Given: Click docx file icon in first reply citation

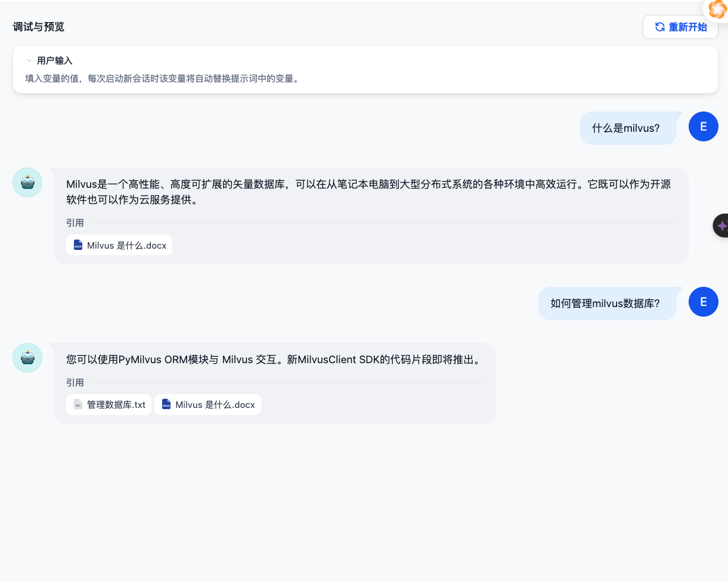Looking at the screenshot, I should pyautogui.click(x=78, y=245).
